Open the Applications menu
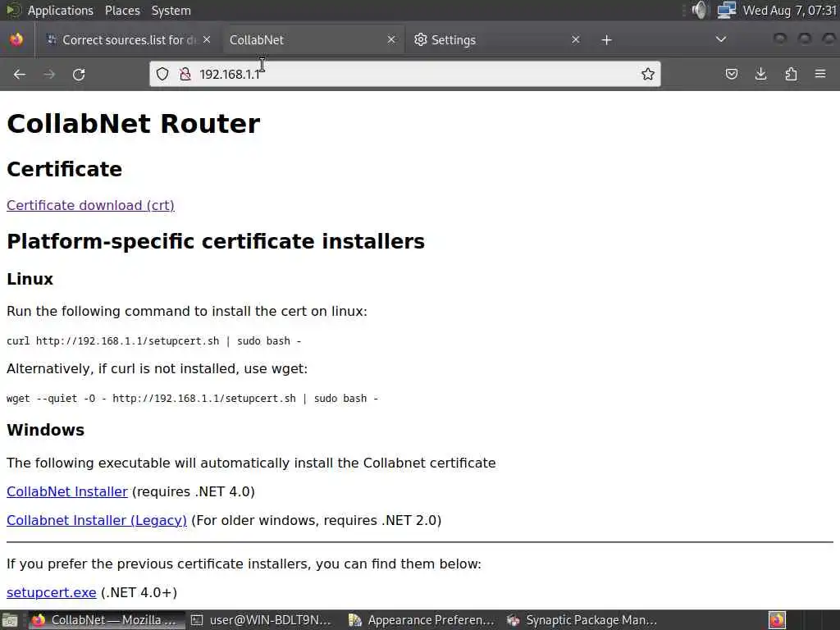Screen dimensions: 840x630 click(61, 11)
